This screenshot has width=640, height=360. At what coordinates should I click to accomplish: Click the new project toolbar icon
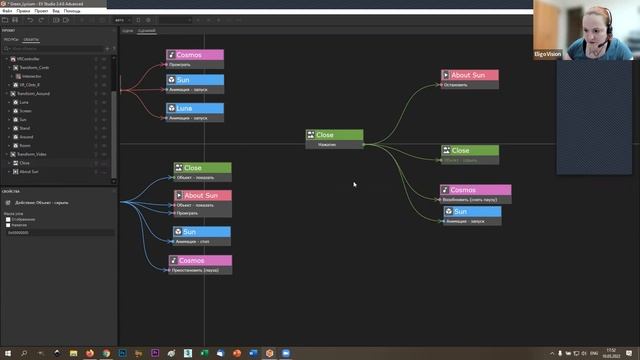tap(5, 20)
